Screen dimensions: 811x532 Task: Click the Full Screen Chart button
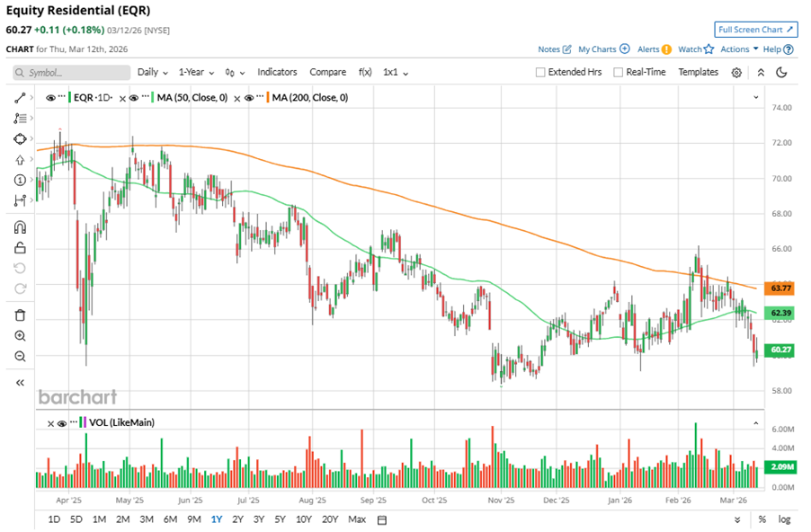coord(755,30)
